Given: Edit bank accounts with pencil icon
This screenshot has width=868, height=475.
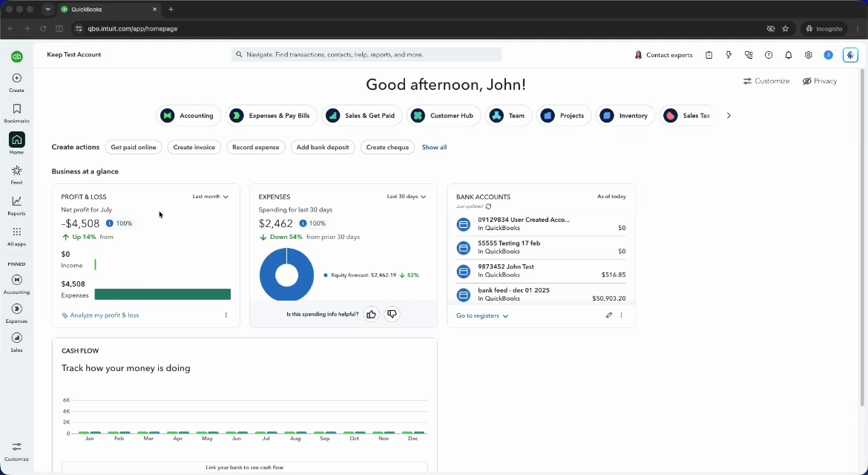Looking at the screenshot, I should pos(609,315).
